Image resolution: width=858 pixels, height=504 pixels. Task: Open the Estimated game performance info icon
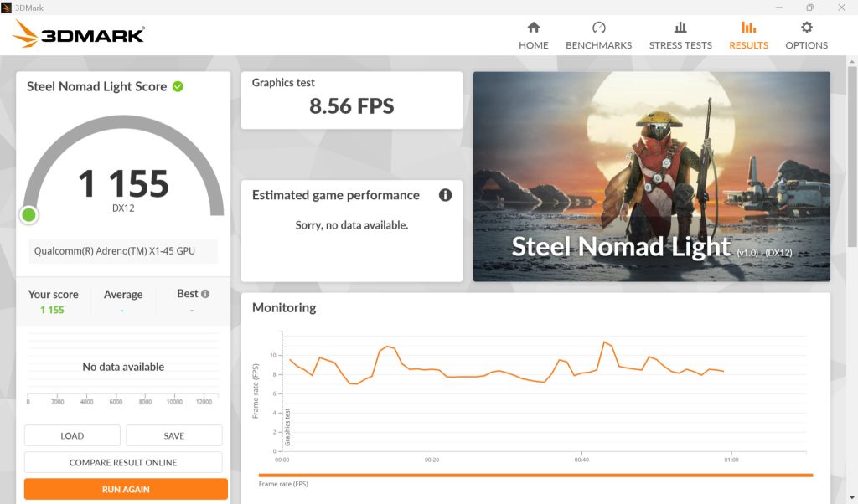click(446, 195)
